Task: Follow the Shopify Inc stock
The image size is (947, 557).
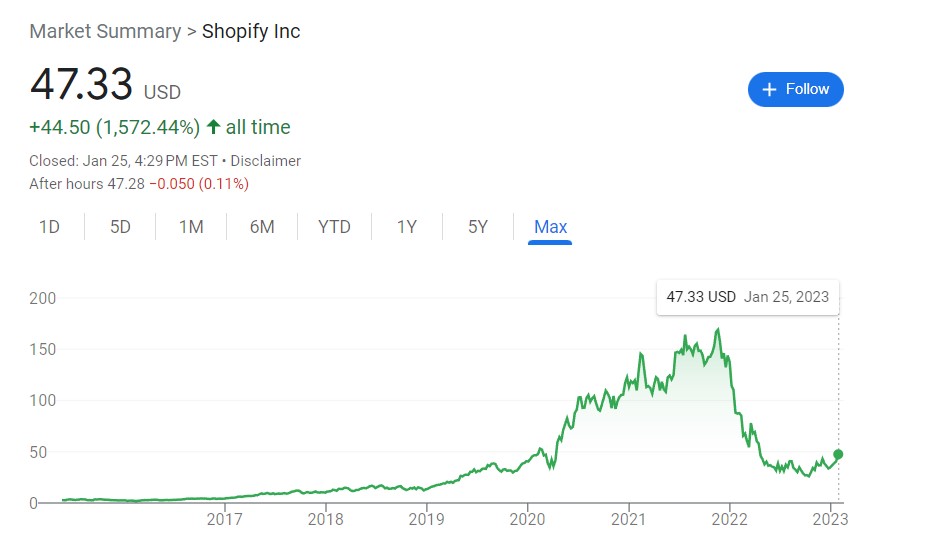Action: click(795, 89)
